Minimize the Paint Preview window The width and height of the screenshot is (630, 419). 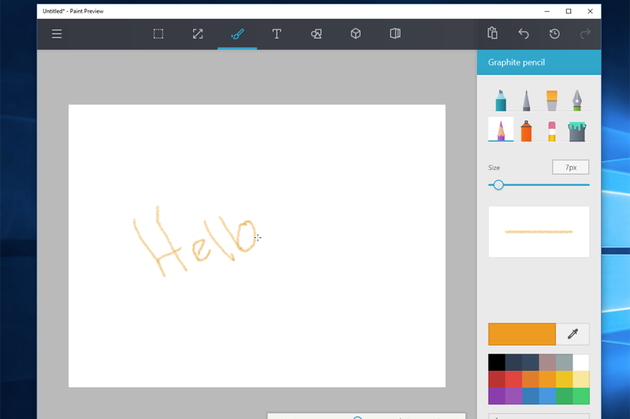pyautogui.click(x=547, y=11)
